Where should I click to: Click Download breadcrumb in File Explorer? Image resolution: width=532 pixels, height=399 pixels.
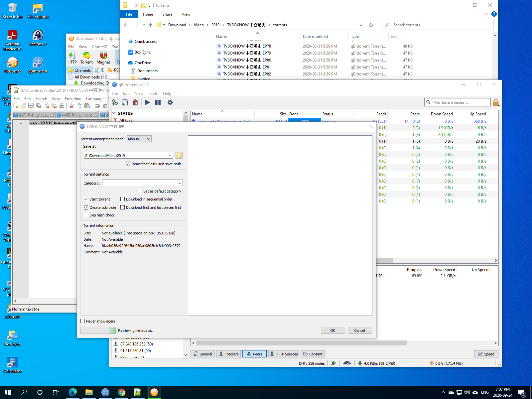pyautogui.click(x=177, y=25)
